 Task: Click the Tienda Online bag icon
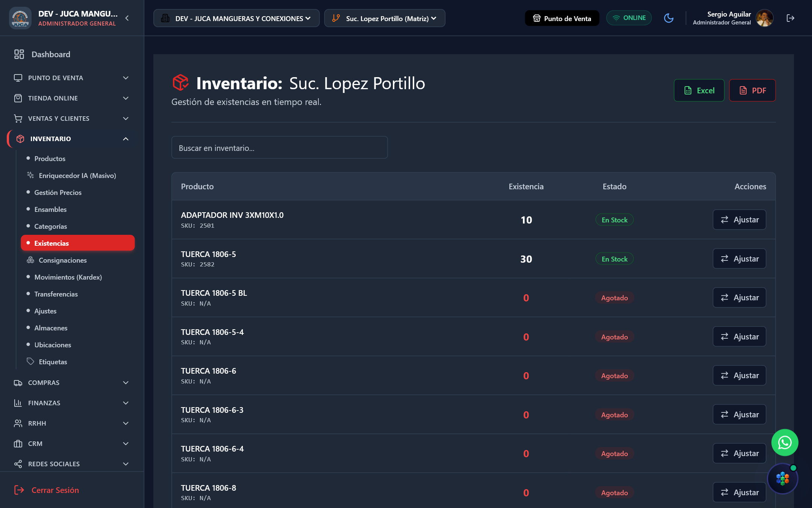pyautogui.click(x=18, y=98)
